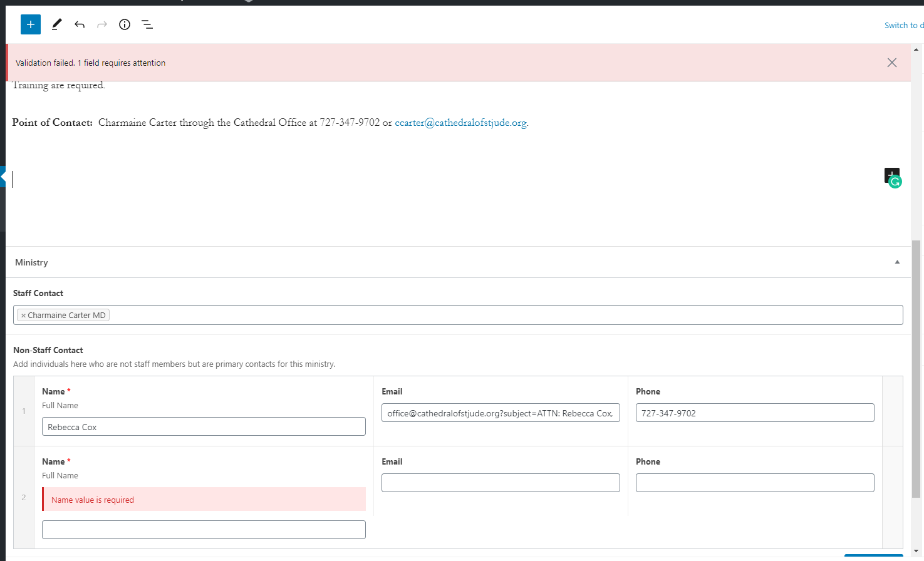Click the ccarter@cathedralofstjude.org email link
The image size is (924, 561).
coord(460,123)
